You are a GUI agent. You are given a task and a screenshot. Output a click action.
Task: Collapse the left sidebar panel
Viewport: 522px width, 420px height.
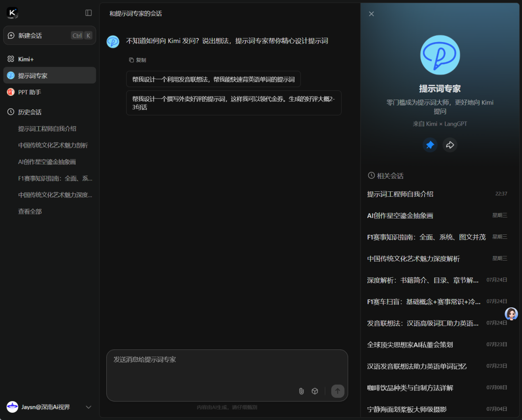click(x=88, y=13)
